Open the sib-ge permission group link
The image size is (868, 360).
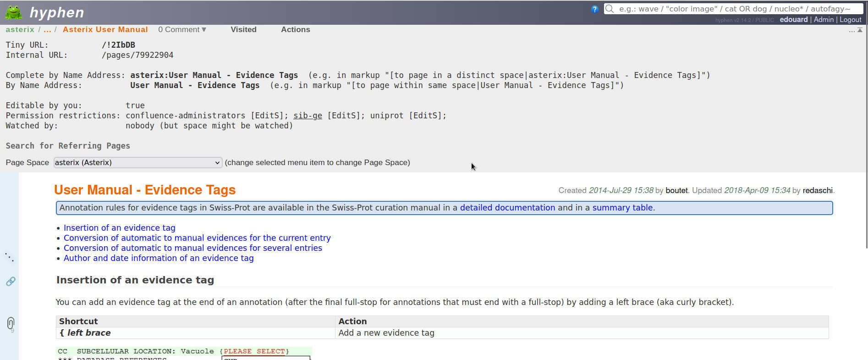308,116
